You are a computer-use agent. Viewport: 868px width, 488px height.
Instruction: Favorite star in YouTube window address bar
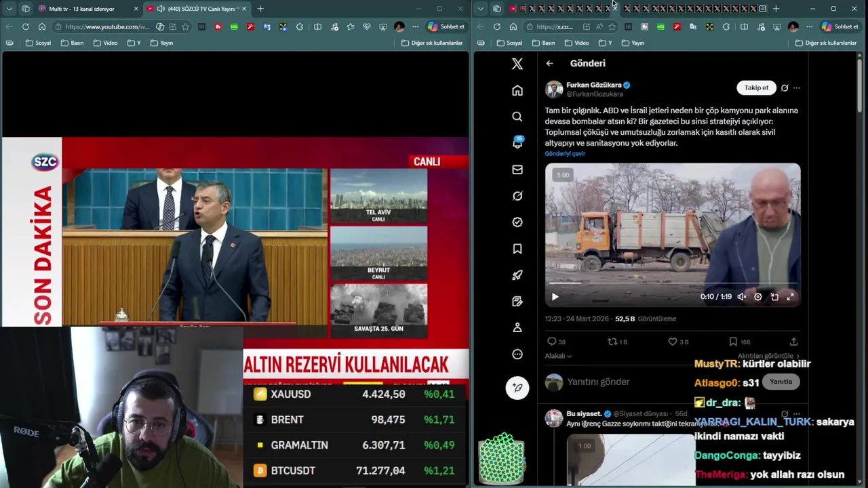coord(185,26)
